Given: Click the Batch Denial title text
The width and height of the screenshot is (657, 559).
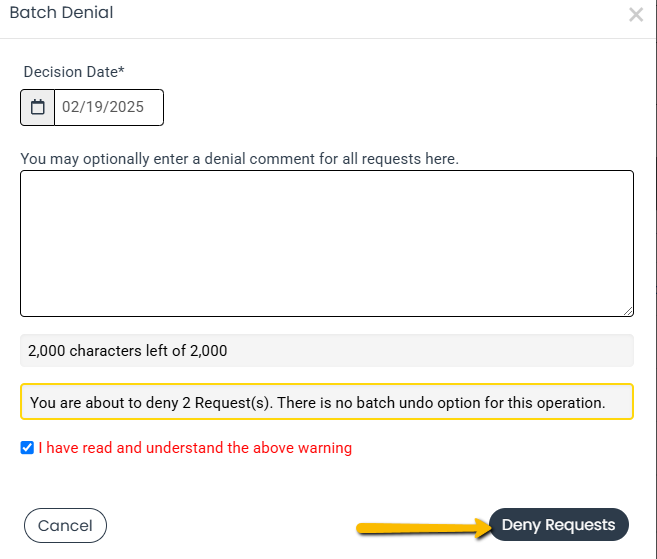Looking at the screenshot, I should pos(62,13).
